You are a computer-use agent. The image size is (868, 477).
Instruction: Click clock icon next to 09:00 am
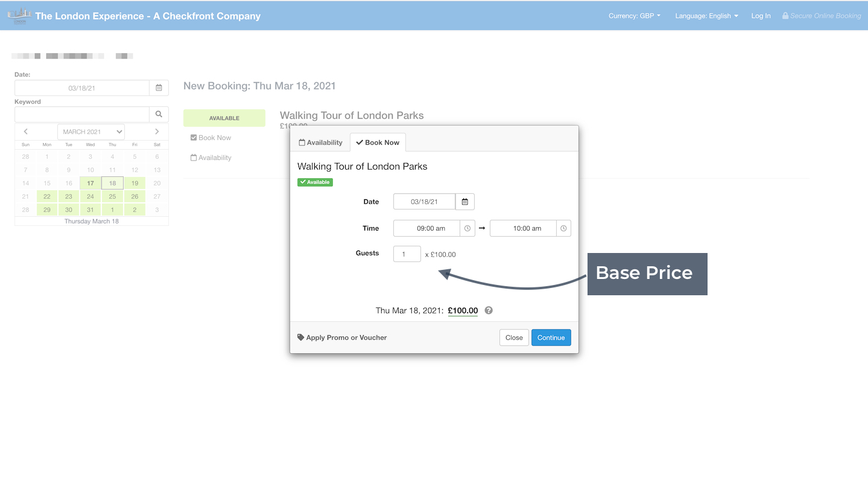click(x=467, y=228)
